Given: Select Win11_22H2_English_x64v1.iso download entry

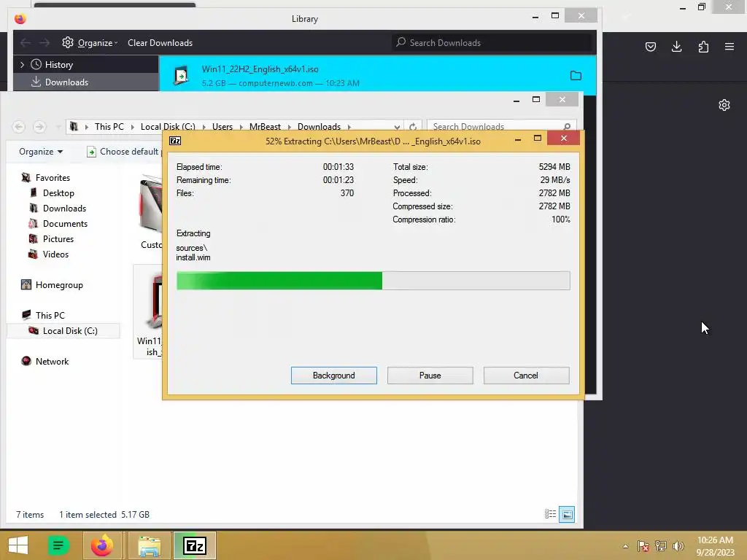Looking at the screenshot, I should click(x=377, y=75).
